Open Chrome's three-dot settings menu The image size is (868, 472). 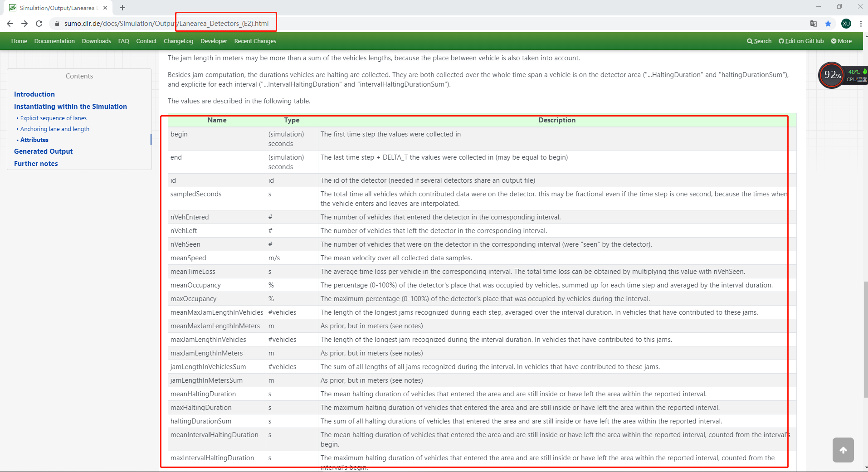click(x=861, y=24)
